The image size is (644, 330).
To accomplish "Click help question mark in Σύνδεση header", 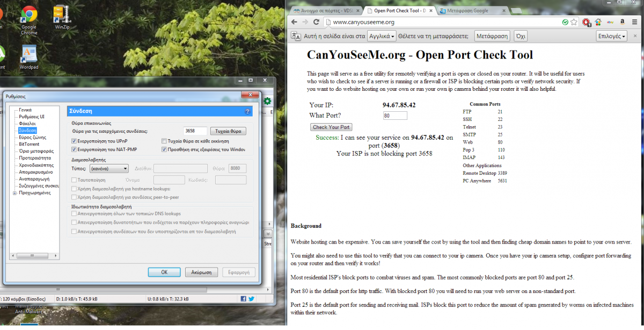I will click(247, 111).
